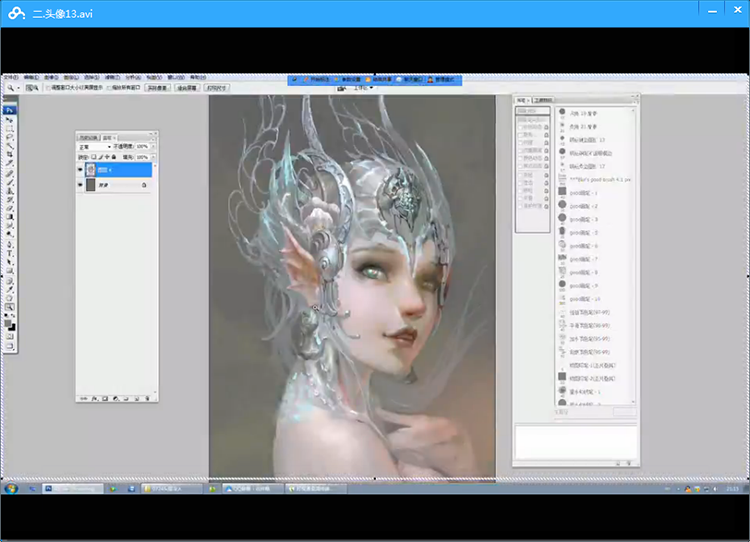Click the create new layer icon
The height and width of the screenshot is (542, 750).
137,398
